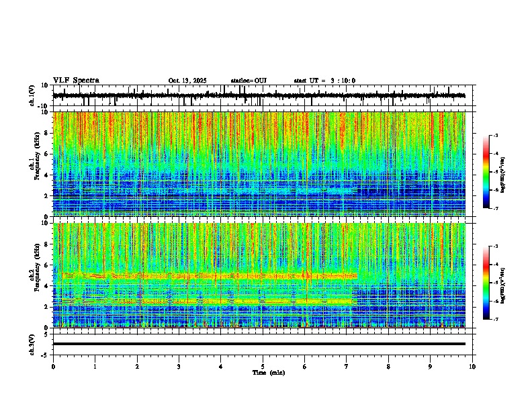This screenshot has width=532, height=411.
Task: Click time axis tick label "10"
Action: [x=472, y=367]
